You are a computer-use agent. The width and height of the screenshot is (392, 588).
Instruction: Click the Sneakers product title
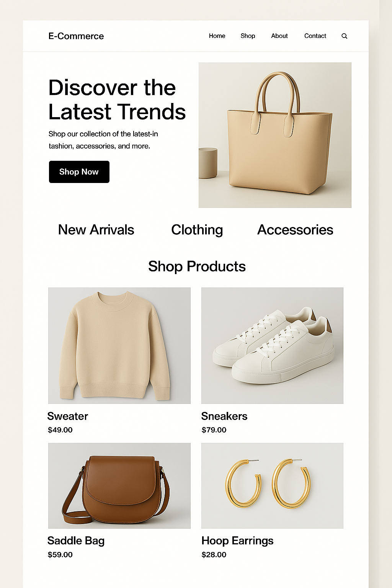[x=224, y=416]
